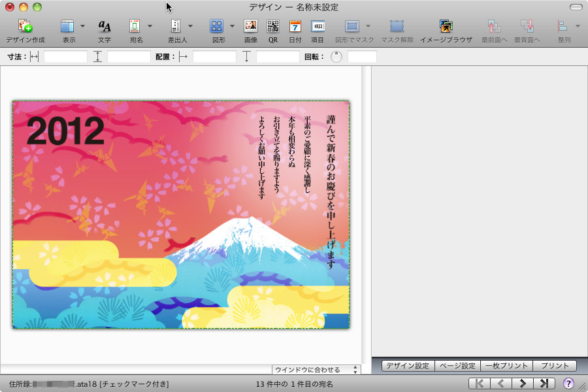Add a QR code
This screenshot has width=588, height=392.
[x=272, y=27]
